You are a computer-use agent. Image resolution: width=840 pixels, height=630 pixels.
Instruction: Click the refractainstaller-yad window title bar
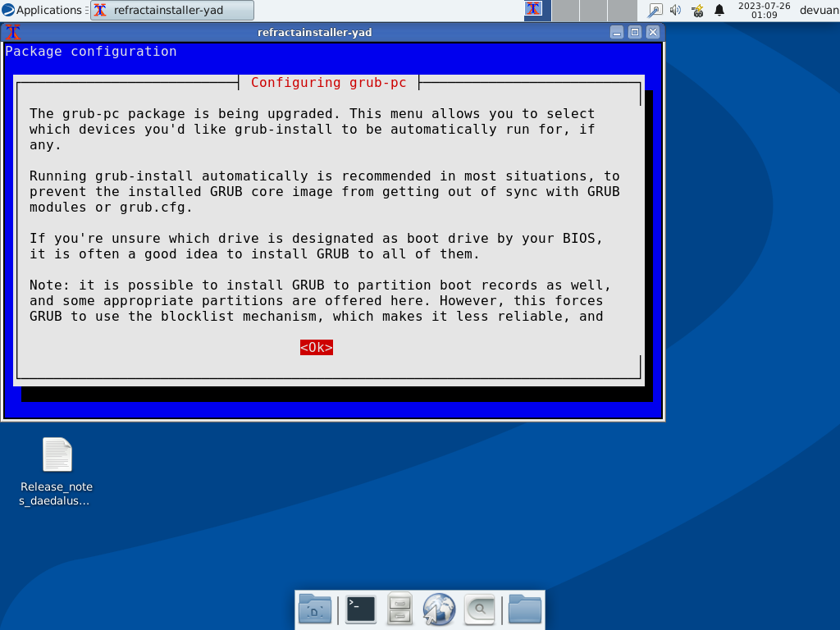click(314, 32)
